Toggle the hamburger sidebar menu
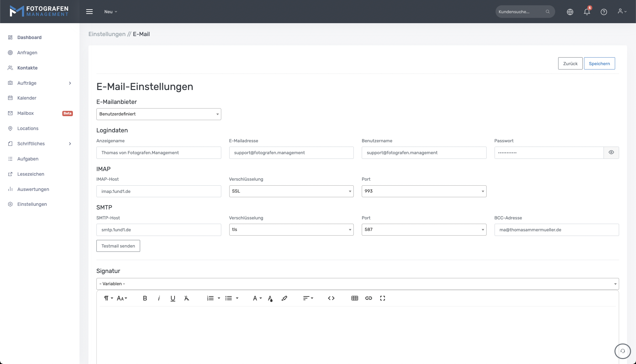 89,12
